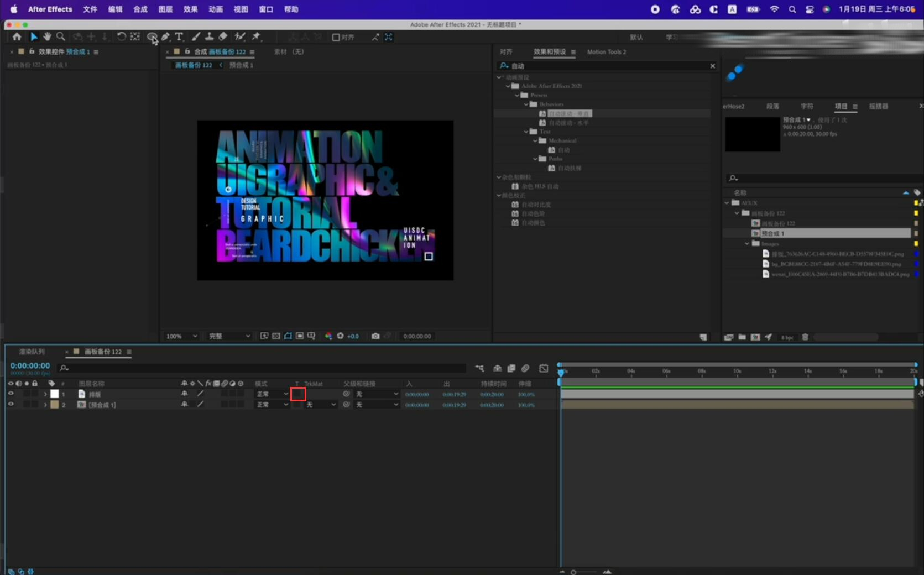Toggle the shy switch on layer 2
This screenshot has height=575, width=924.
point(184,404)
